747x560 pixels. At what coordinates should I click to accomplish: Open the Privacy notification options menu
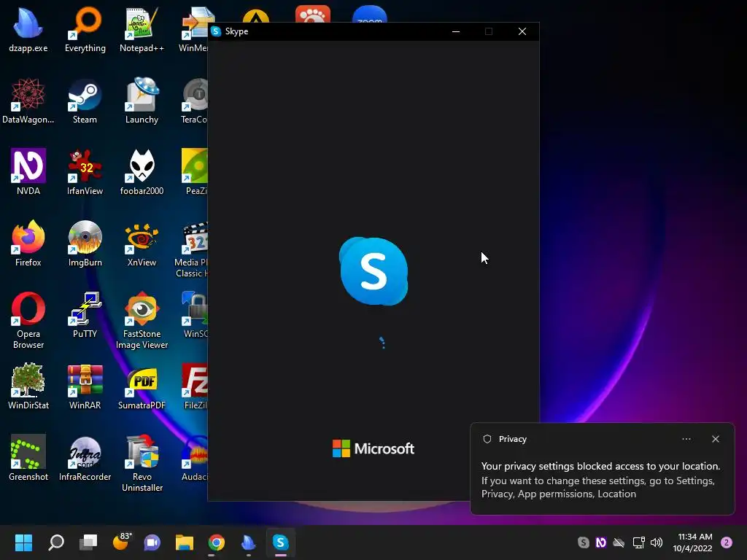(686, 439)
